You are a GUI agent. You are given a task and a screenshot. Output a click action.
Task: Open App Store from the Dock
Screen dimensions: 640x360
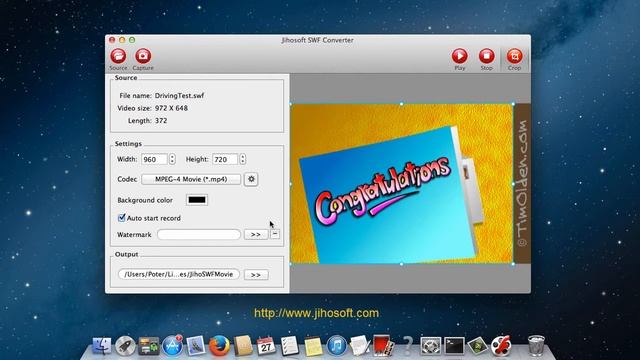[x=173, y=346]
